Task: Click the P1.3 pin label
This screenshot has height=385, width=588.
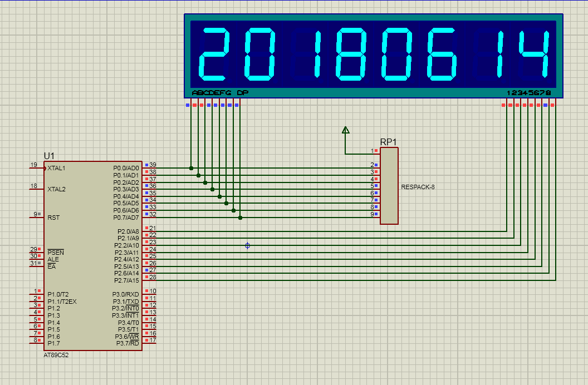Action: (53, 315)
